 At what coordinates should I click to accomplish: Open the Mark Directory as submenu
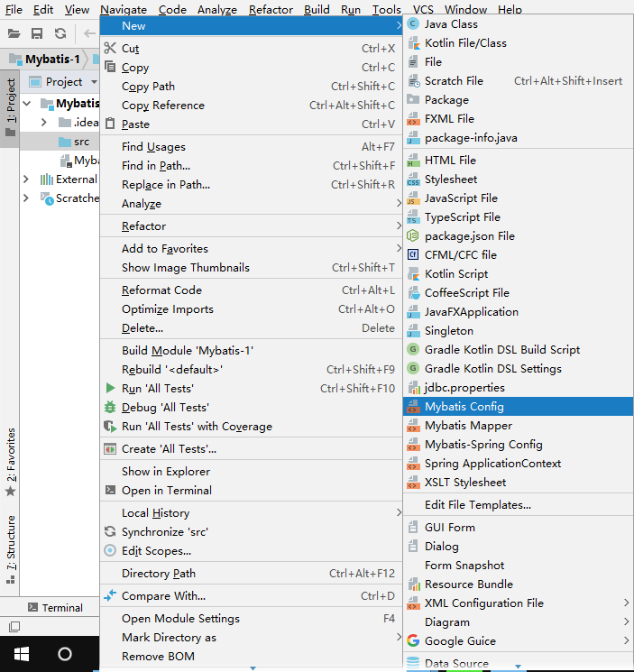pos(251,638)
